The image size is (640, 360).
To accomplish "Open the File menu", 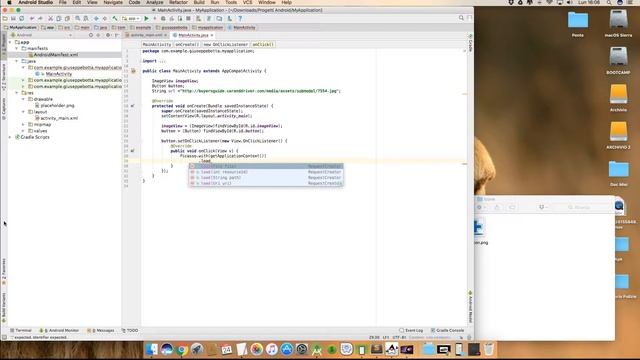I will 62,2.
